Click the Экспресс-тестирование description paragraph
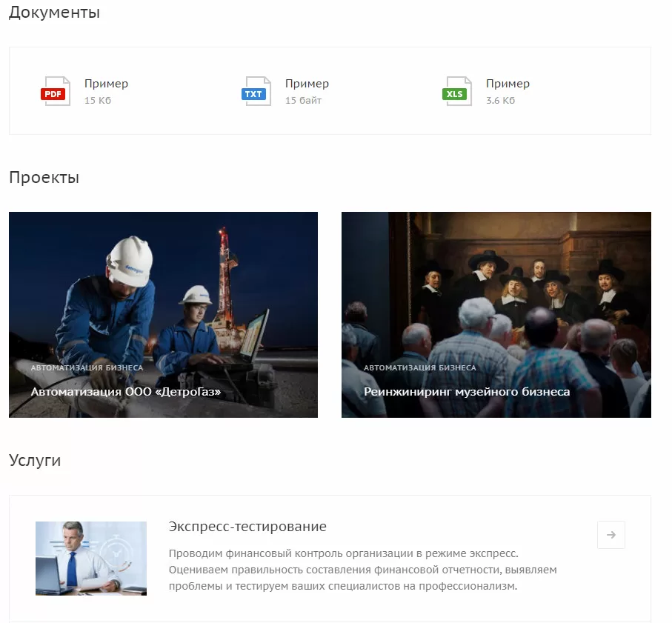672x623 pixels. pyautogui.click(x=362, y=570)
